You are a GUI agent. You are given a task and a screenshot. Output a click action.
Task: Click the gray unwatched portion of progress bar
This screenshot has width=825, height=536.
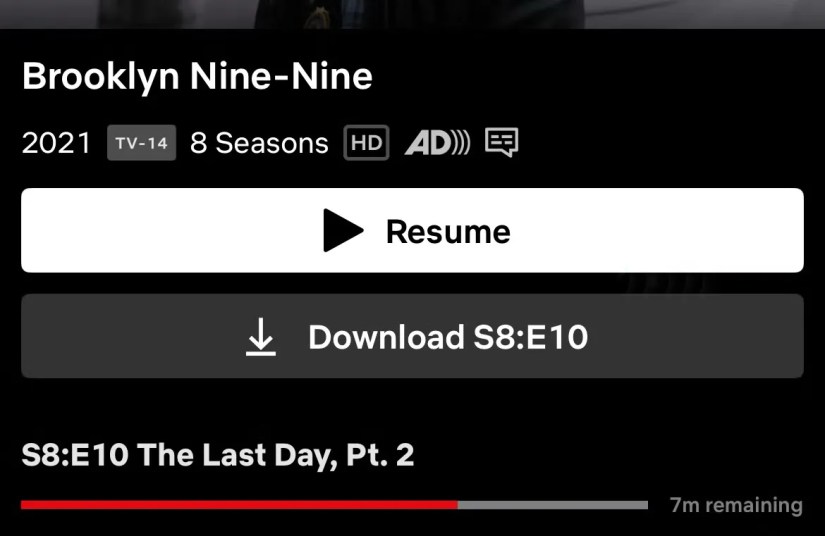(553, 505)
